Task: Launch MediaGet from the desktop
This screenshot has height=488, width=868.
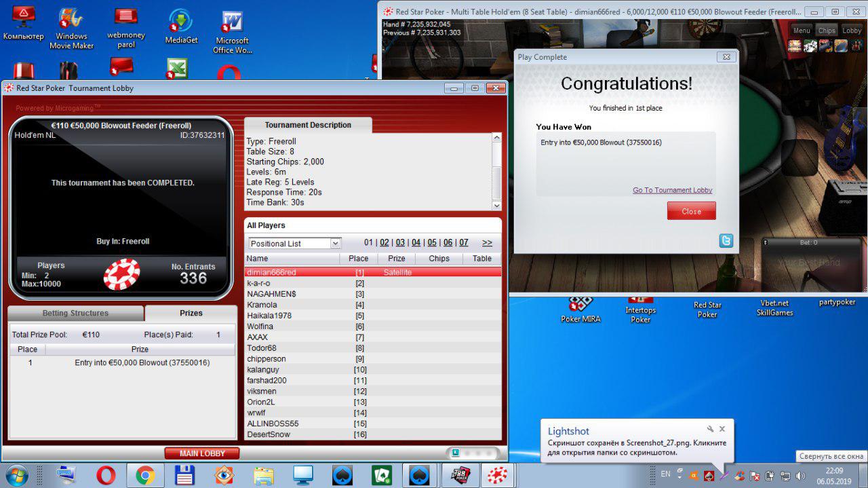Action: point(181,27)
